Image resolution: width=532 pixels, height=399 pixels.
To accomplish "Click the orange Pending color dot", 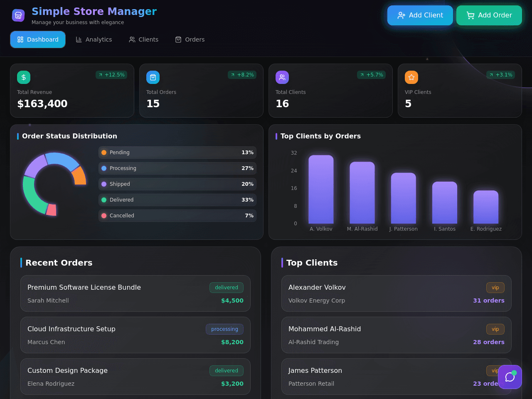I will (104, 153).
